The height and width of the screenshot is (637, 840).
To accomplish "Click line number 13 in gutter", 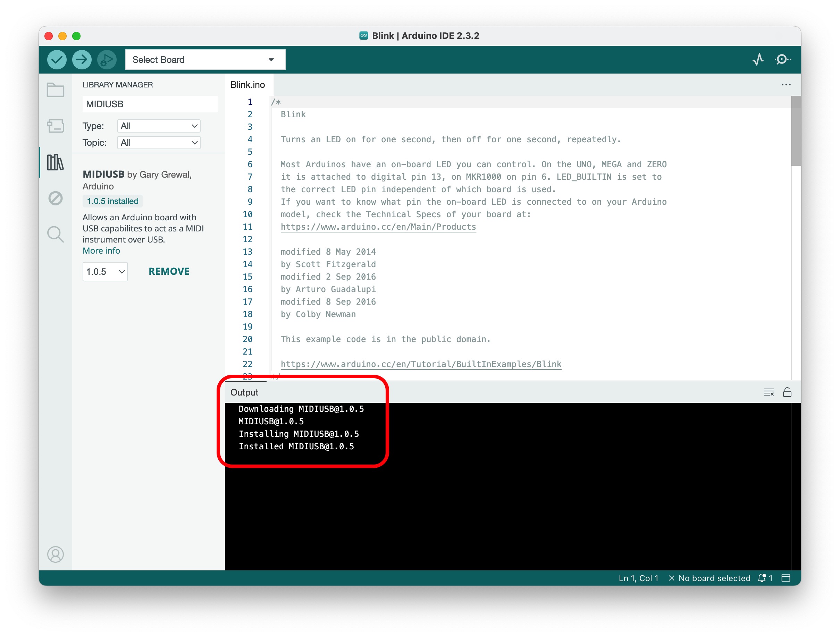I will coord(247,252).
